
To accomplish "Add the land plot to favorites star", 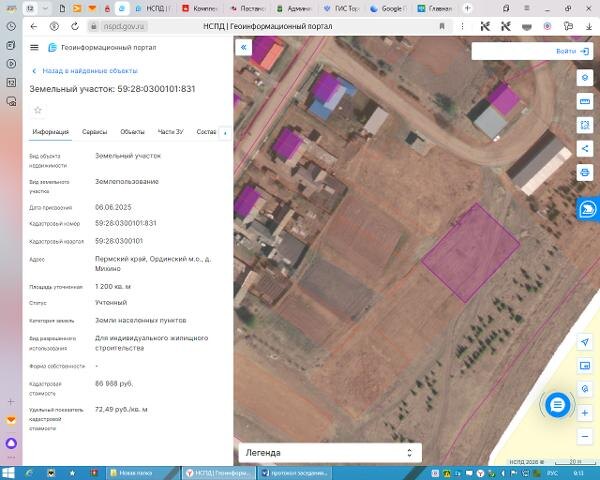I will [x=38, y=110].
